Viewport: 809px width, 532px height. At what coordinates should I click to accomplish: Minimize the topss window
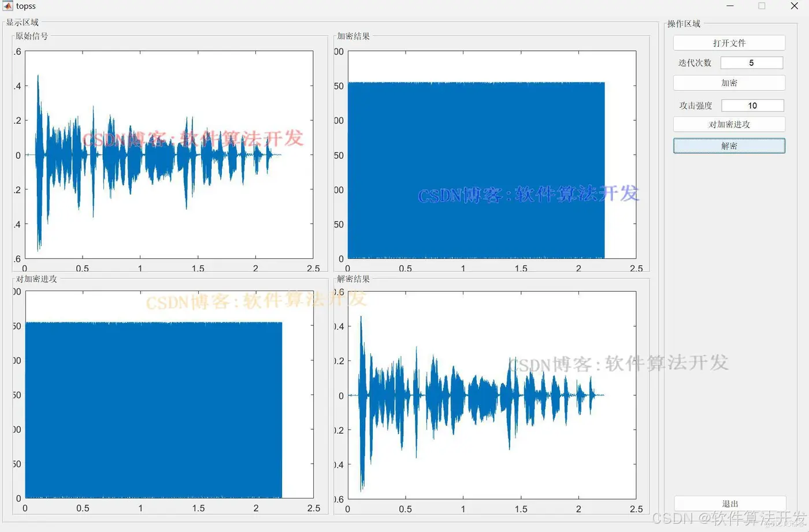[x=730, y=6]
